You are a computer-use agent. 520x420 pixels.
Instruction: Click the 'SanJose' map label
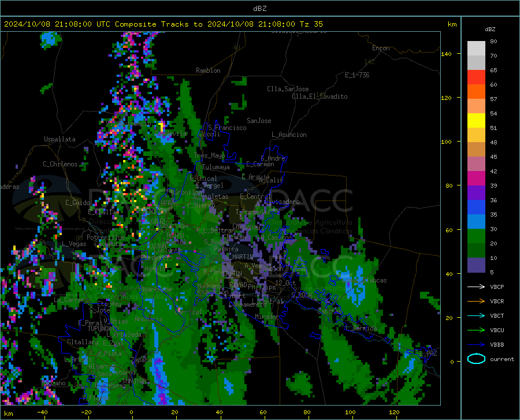coord(259,121)
